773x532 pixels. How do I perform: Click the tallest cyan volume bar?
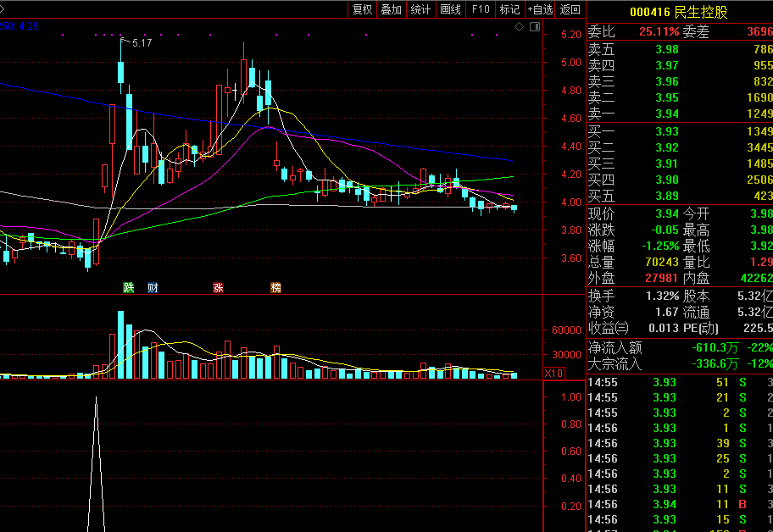pos(120,345)
